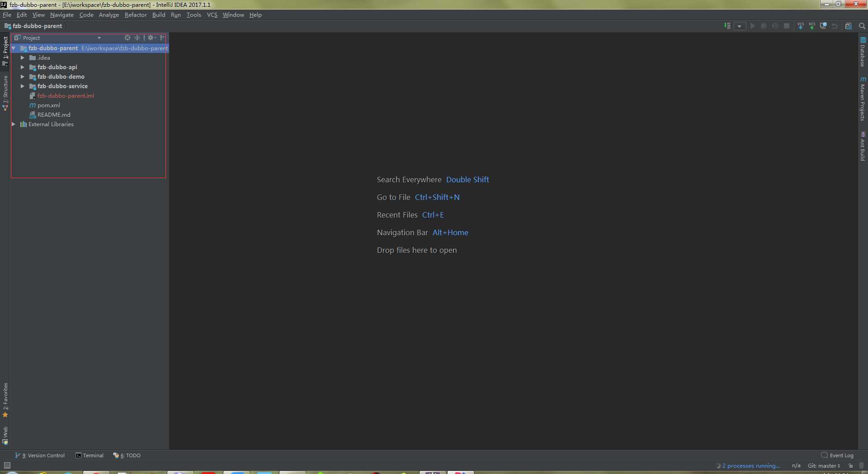
Task: Click the Revert undo arrow icon
Action: 835,26
